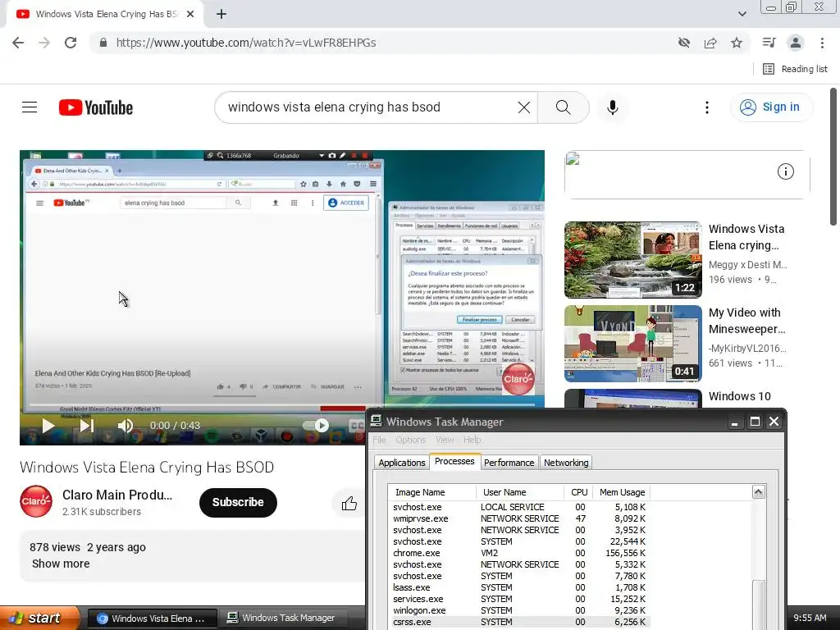Open a new browser tab

point(221,15)
